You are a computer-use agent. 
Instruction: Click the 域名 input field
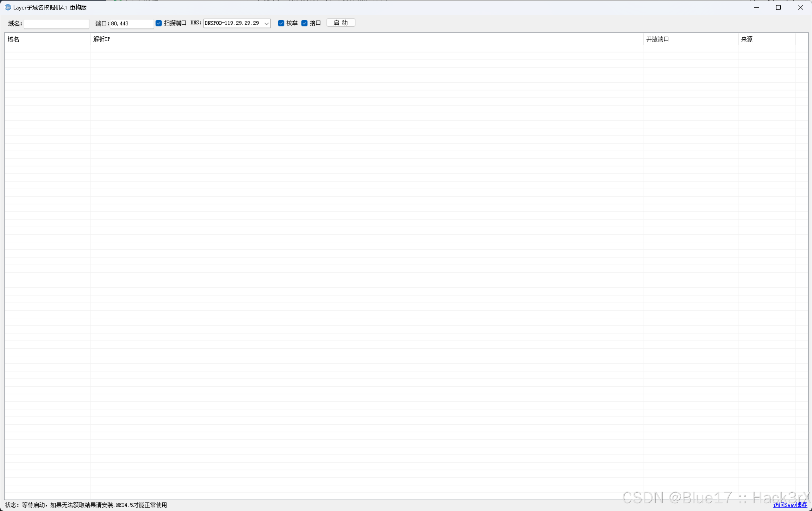click(56, 24)
